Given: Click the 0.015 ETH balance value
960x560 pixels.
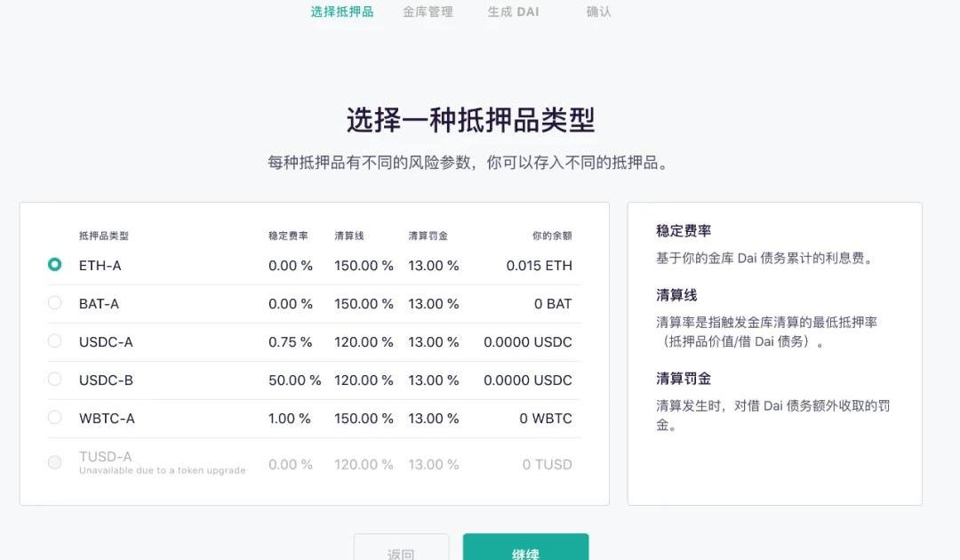Looking at the screenshot, I should coord(539,265).
